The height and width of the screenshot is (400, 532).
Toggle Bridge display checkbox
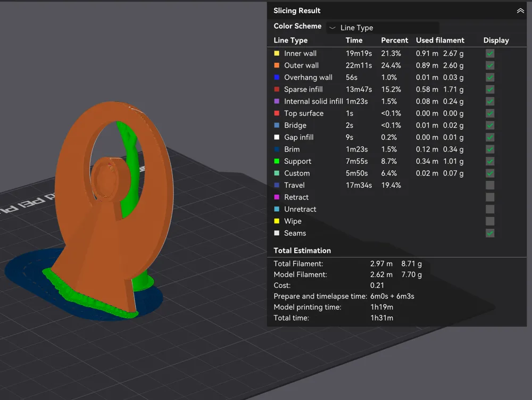click(x=489, y=126)
